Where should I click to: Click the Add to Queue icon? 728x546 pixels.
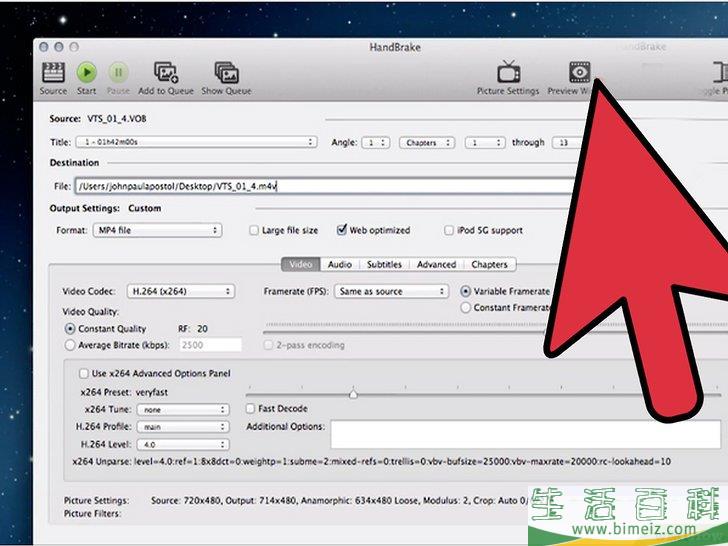click(x=166, y=72)
